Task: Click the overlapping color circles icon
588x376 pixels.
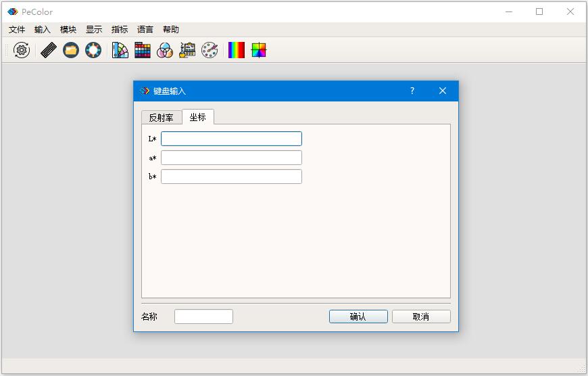Action: [165, 50]
